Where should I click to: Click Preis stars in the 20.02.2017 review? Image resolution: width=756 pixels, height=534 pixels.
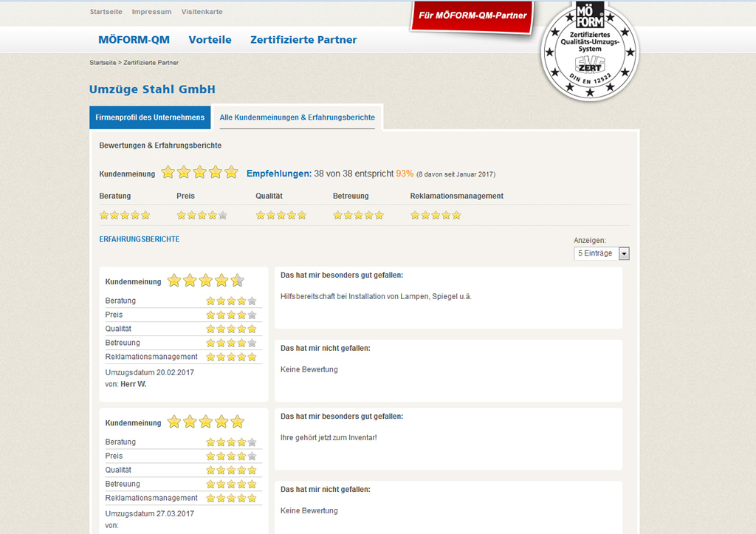(x=231, y=315)
